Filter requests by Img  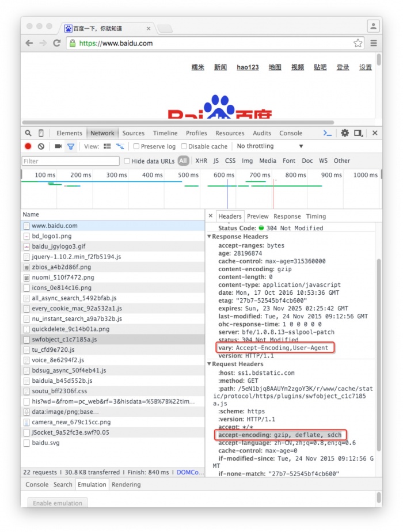tap(248, 161)
